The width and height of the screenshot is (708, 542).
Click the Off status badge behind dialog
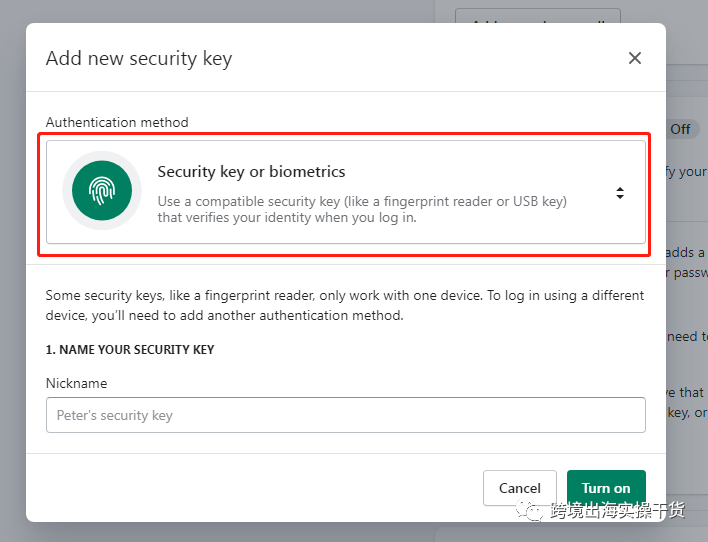coord(680,129)
